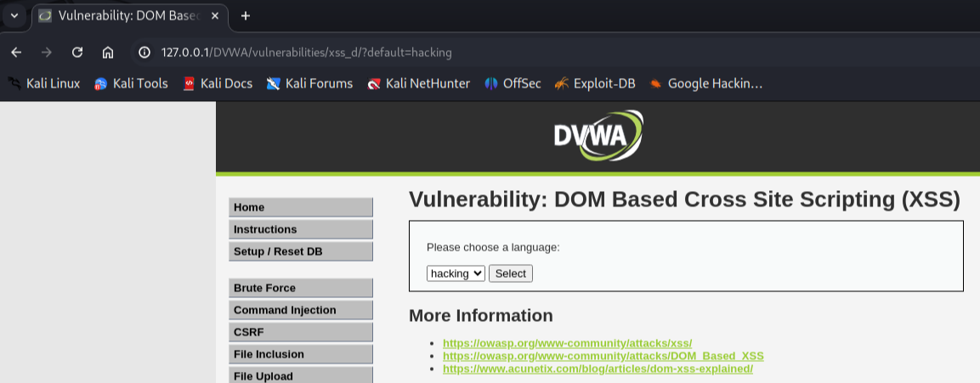
Task: Open the OffSec bookmark
Action: (x=513, y=83)
